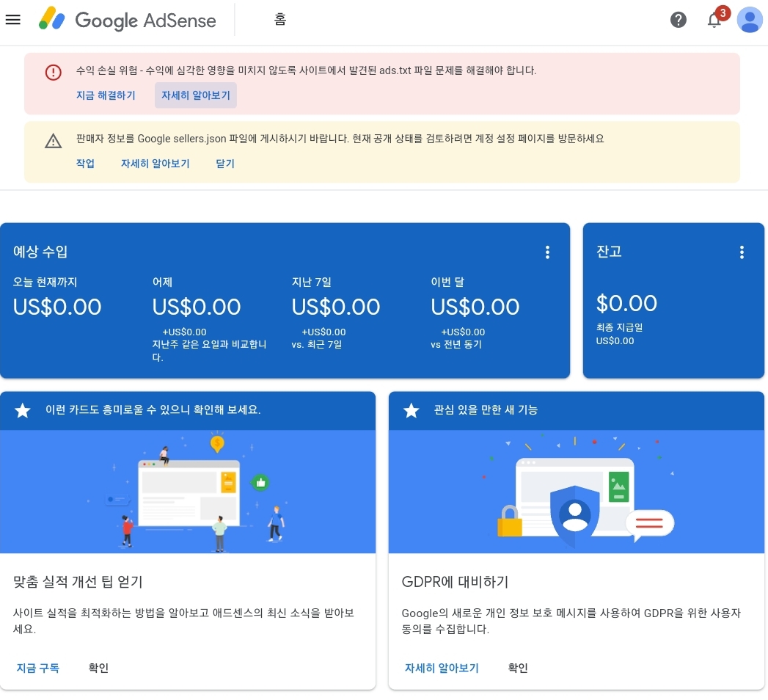This screenshot has width=768, height=700.
Task: Click the vs. 최근 7일 comparison text
Action: pyautogui.click(x=316, y=344)
